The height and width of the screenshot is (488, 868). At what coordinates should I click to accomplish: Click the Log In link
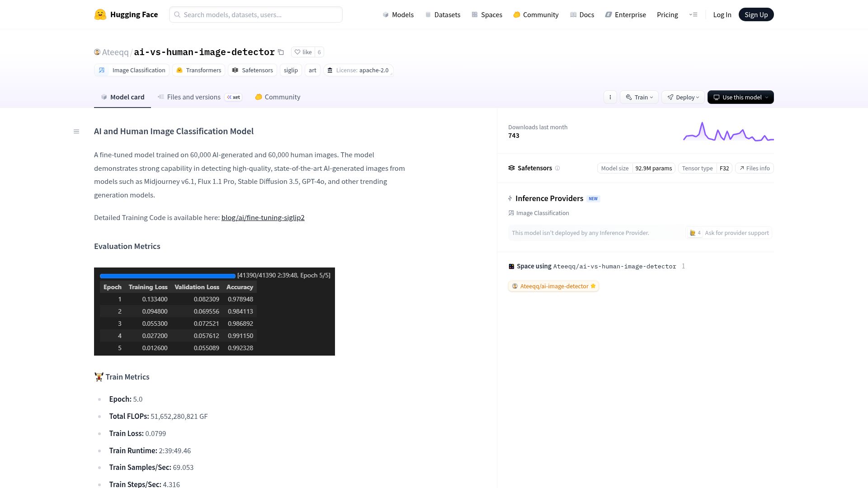pyautogui.click(x=722, y=14)
